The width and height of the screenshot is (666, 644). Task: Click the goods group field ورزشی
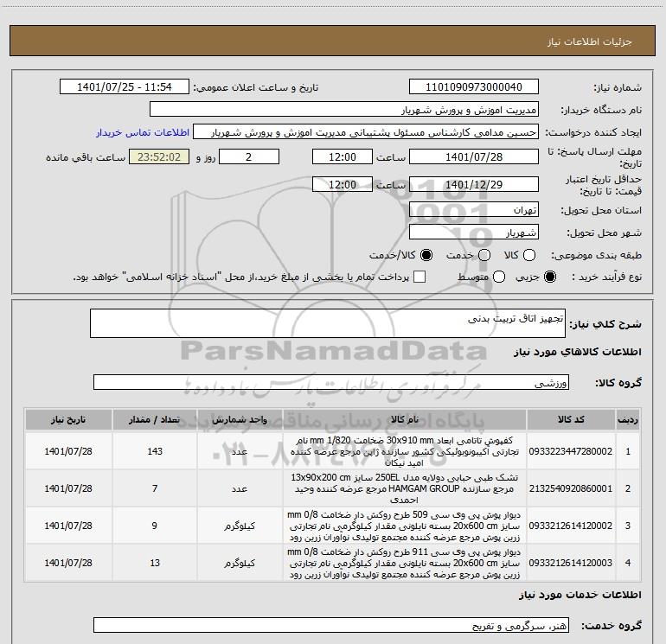tap(331, 382)
